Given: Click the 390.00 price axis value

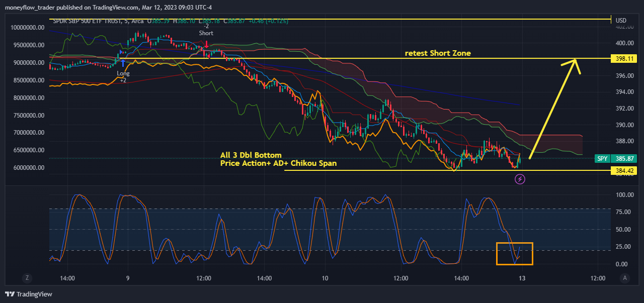Looking at the screenshot, I should coord(624,125).
